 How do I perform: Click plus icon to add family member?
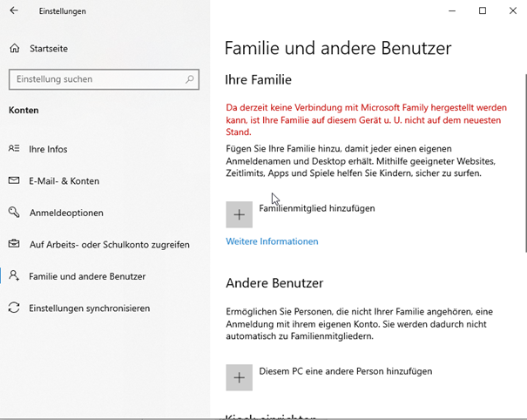[x=240, y=214]
